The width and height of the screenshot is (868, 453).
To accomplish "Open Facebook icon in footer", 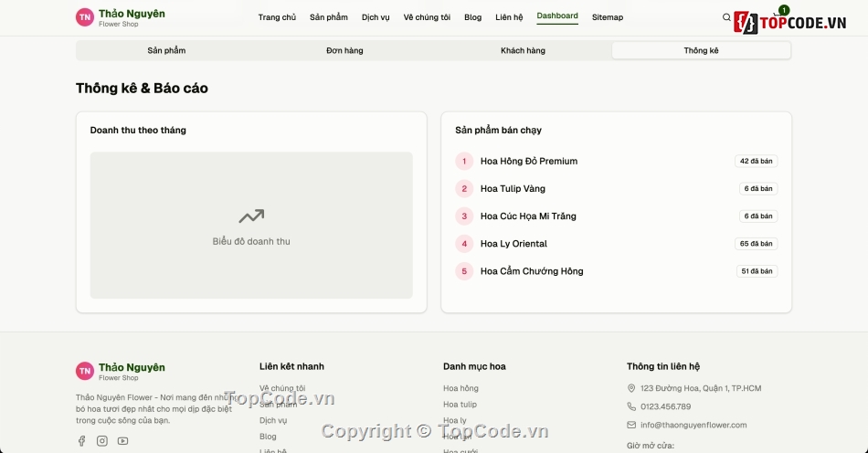I will tap(81, 441).
